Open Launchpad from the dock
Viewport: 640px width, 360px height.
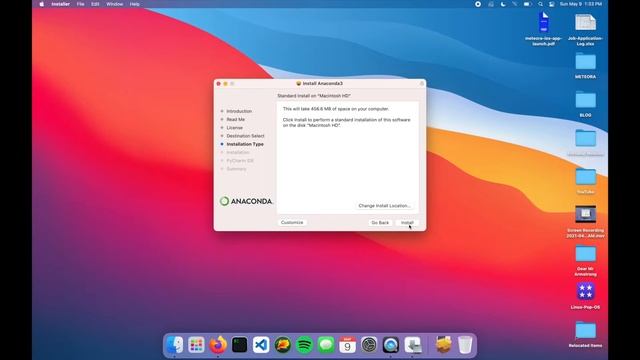(x=196, y=345)
